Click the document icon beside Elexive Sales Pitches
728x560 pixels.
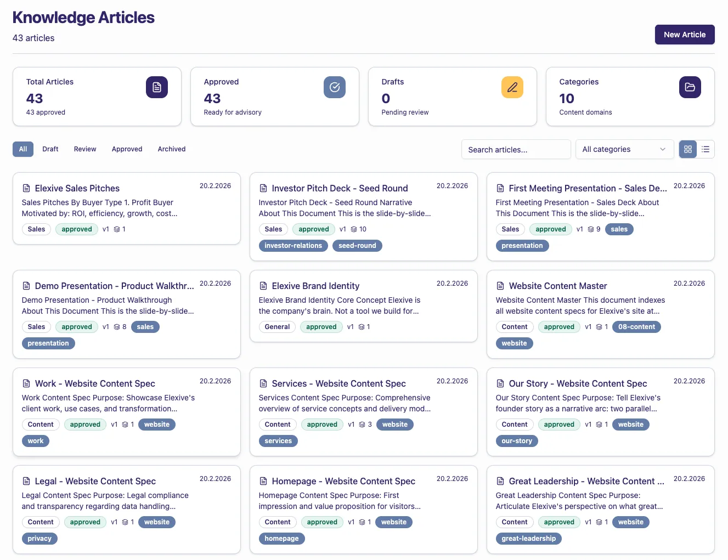(26, 188)
